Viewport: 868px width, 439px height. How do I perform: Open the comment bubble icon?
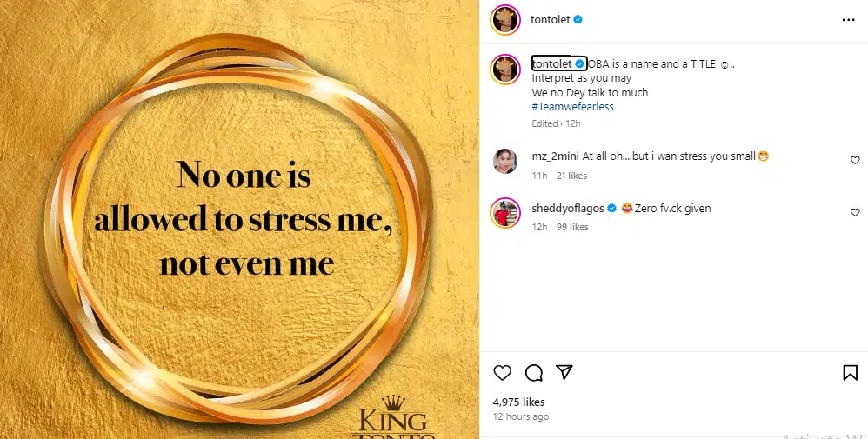tap(534, 373)
